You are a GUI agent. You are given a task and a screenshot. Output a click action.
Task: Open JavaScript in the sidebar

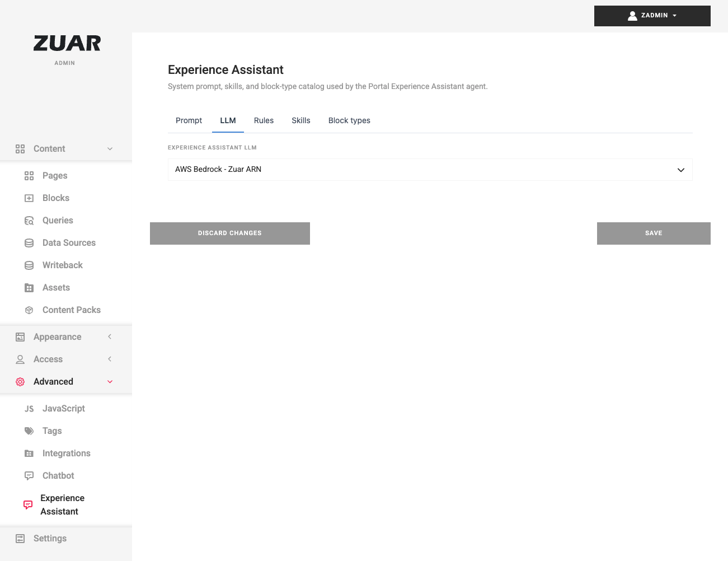[x=64, y=409]
